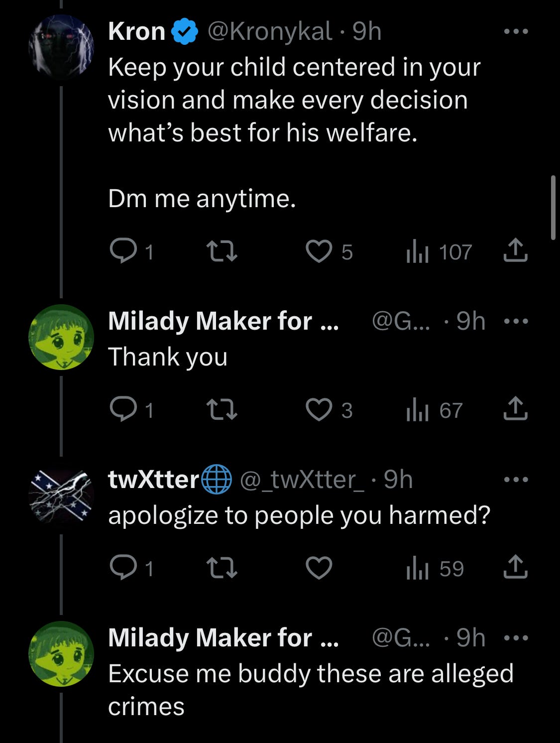The height and width of the screenshot is (743, 560).
Task: Open the more options menu on Kron's tweet
Action: (516, 31)
